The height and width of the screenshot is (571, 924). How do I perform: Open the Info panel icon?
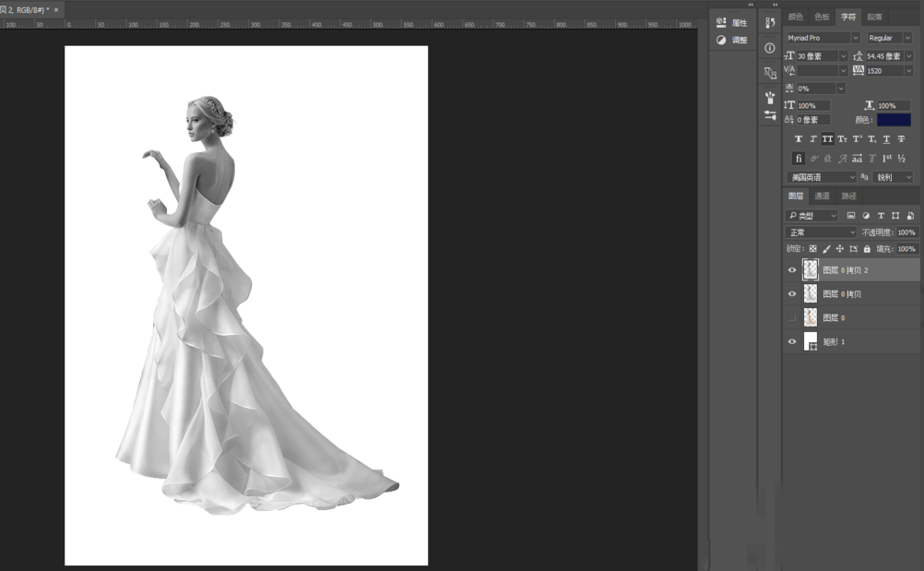point(770,48)
